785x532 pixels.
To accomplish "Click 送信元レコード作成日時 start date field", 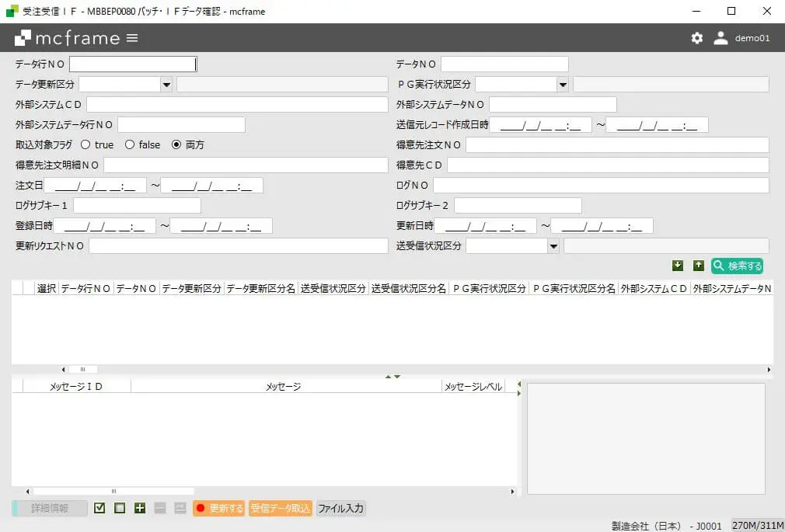I will (541, 124).
